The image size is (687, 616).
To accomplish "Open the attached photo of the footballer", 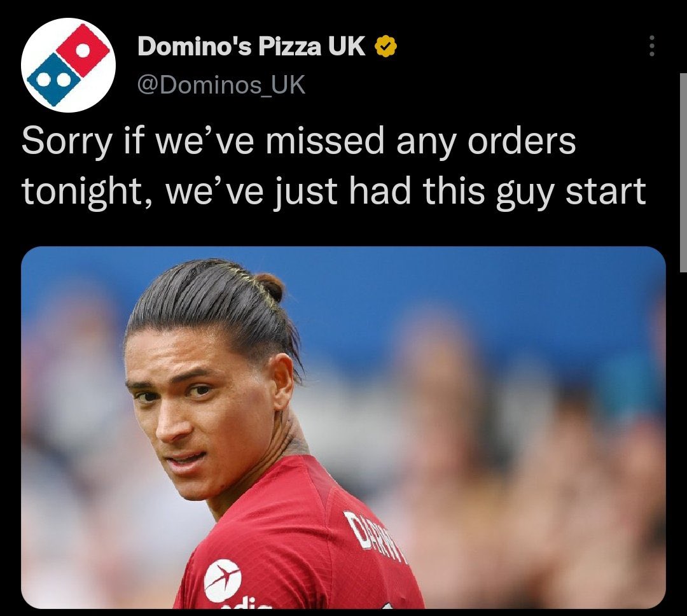I will (x=343, y=428).
